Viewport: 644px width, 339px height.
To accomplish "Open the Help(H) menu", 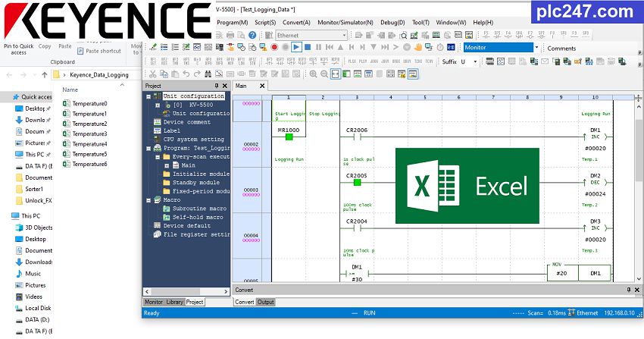I will (483, 23).
